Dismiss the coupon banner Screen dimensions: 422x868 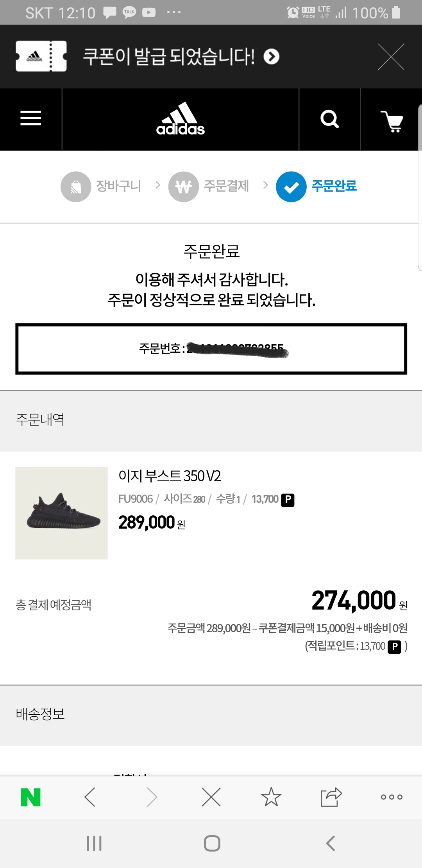click(391, 57)
